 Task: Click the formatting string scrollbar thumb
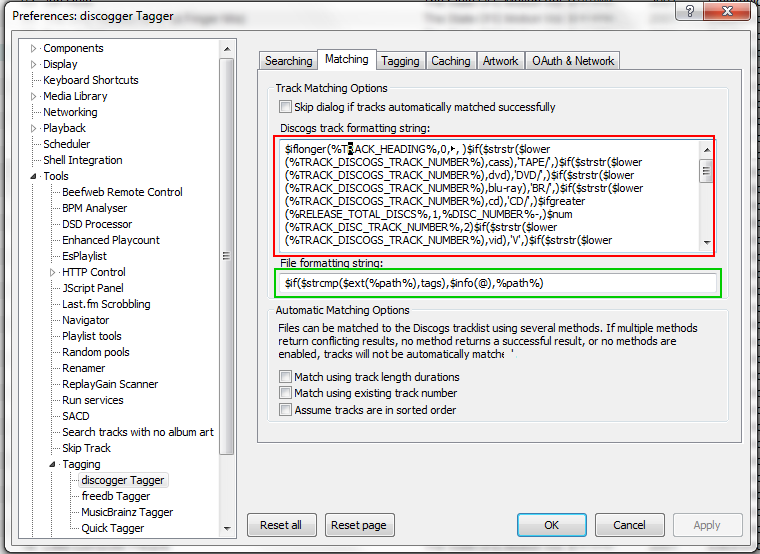(x=706, y=170)
